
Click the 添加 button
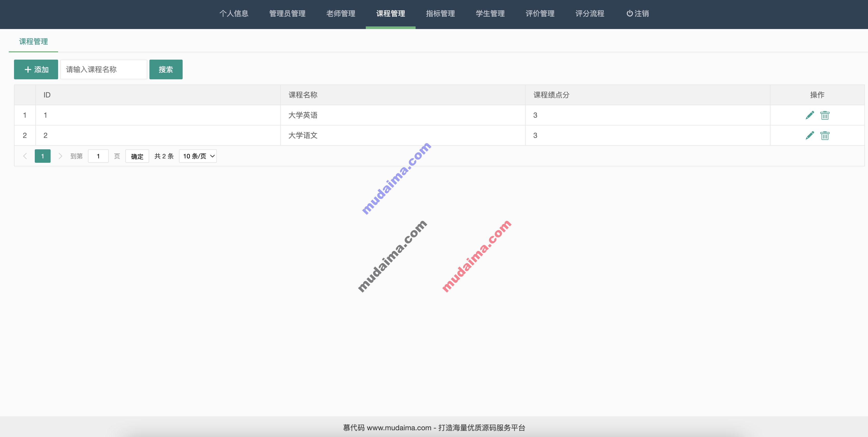[36, 69]
